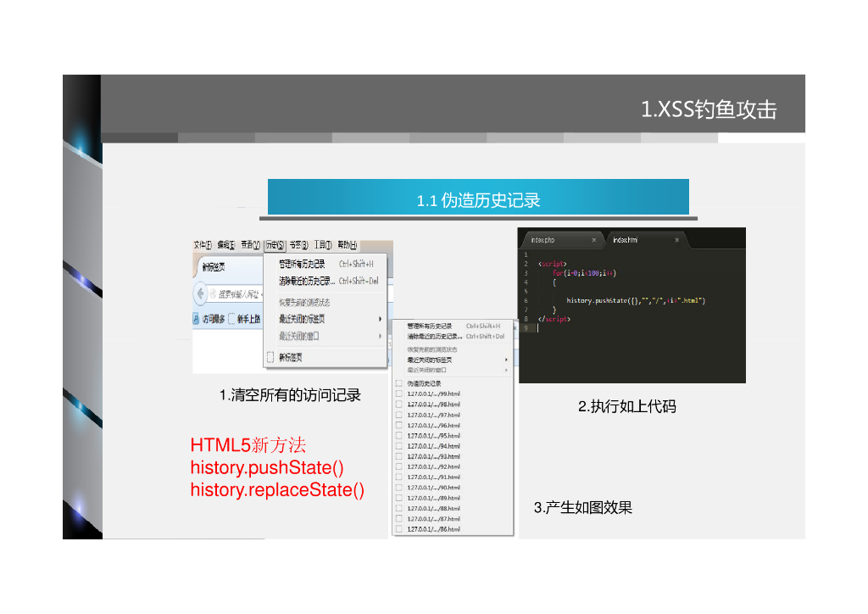Click the for(i=0;i<100;i++) code line
Viewport: 868px width, 614px height.
(584, 273)
